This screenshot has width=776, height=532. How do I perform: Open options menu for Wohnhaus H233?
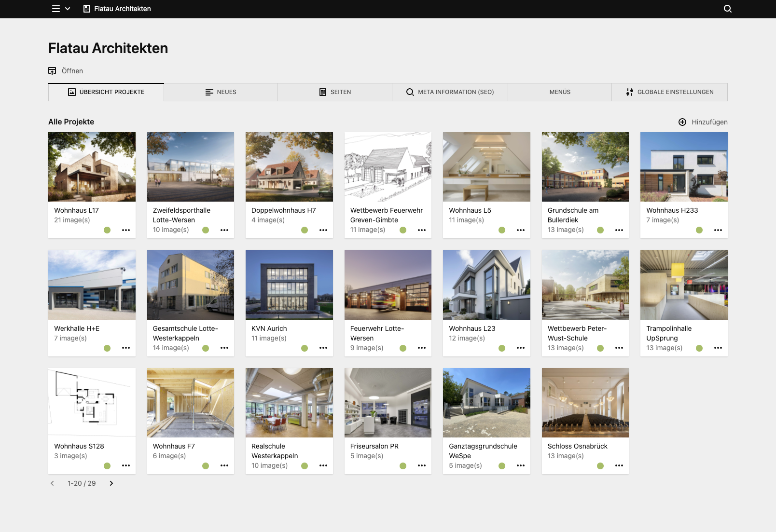[x=718, y=230]
